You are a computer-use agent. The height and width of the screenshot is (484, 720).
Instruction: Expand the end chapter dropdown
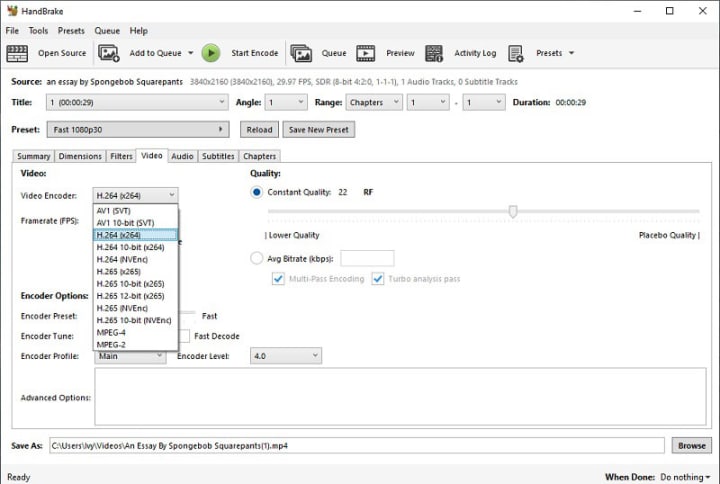[x=484, y=102]
